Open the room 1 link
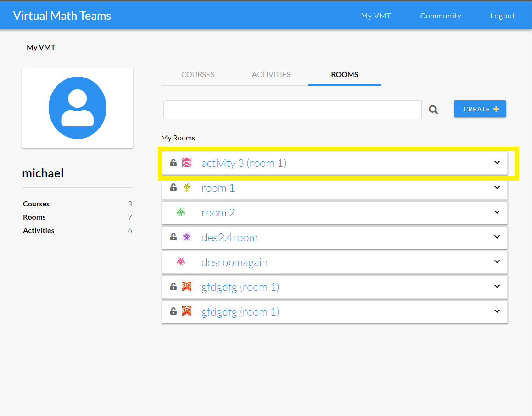532x416 pixels. [x=218, y=188]
